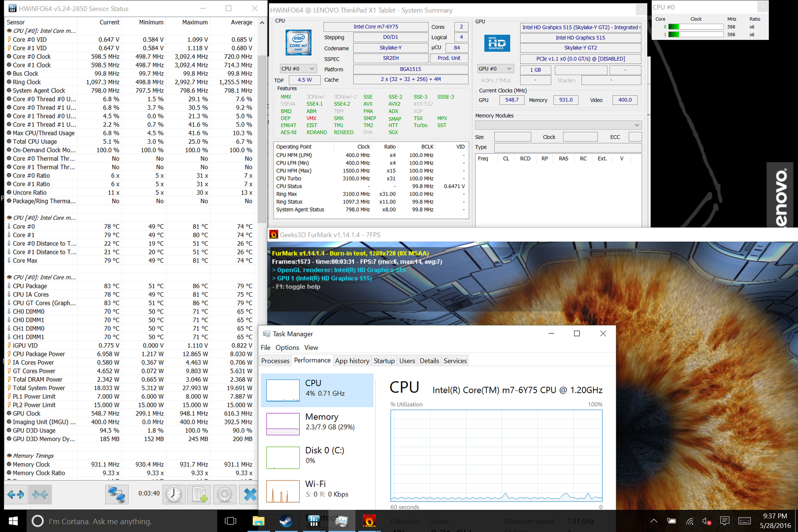The image size is (798, 532).
Task: Click the Core 0 green clock bar in CPU #0 window
Action: [696, 27]
